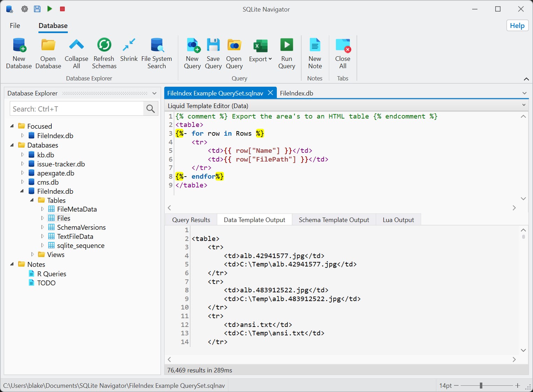533x392 pixels.
Task: Switch to the Query Results tab
Action: pos(191,220)
